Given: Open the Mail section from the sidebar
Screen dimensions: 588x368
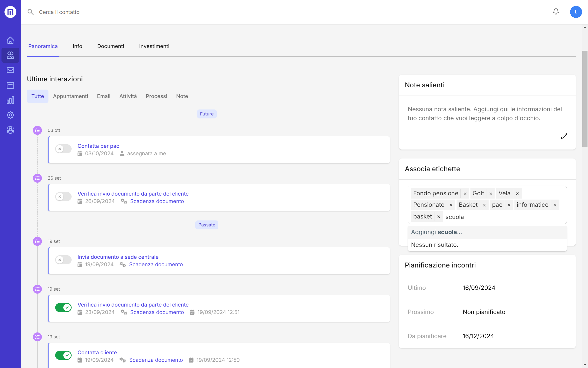Looking at the screenshot, I should coord(10,70).
